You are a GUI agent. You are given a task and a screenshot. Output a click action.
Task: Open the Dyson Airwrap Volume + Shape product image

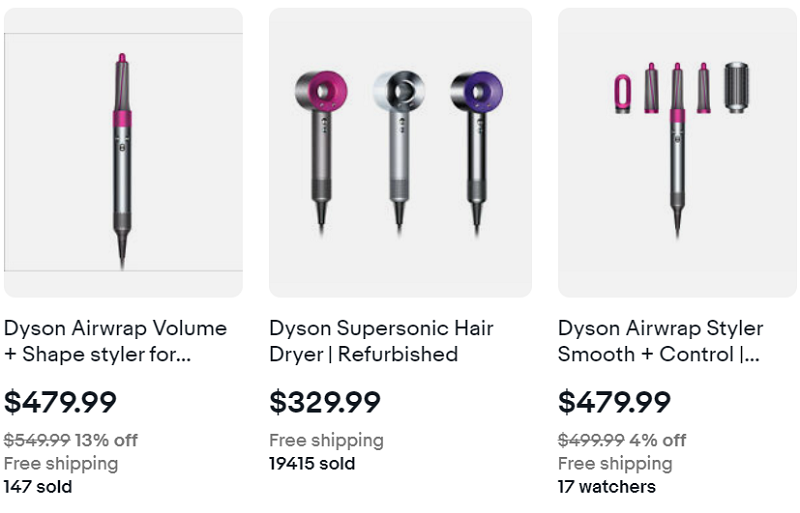[x=123, y=152]
